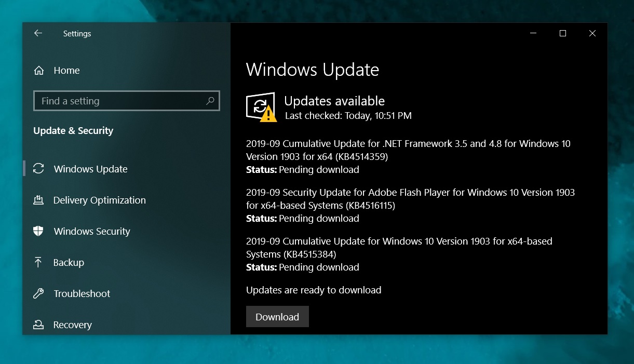Close the Settings window
This screenshot has height=364, width=634.
click(592, 33)
